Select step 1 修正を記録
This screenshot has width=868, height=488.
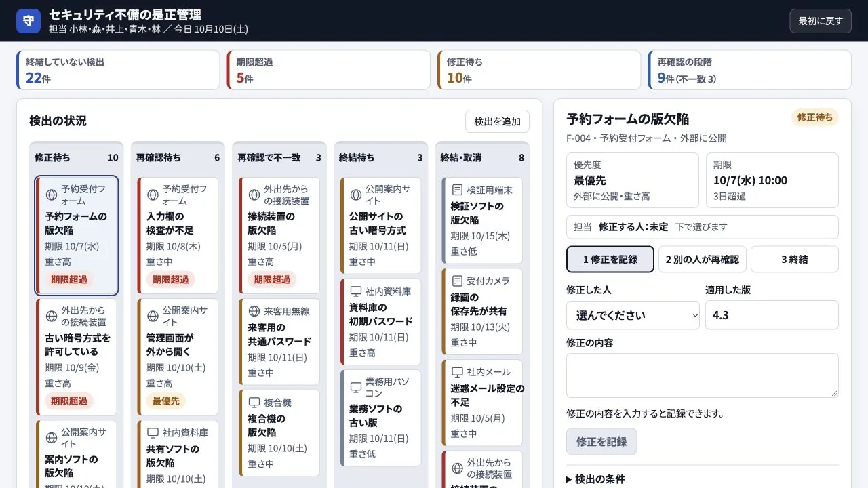coord(610,259)
